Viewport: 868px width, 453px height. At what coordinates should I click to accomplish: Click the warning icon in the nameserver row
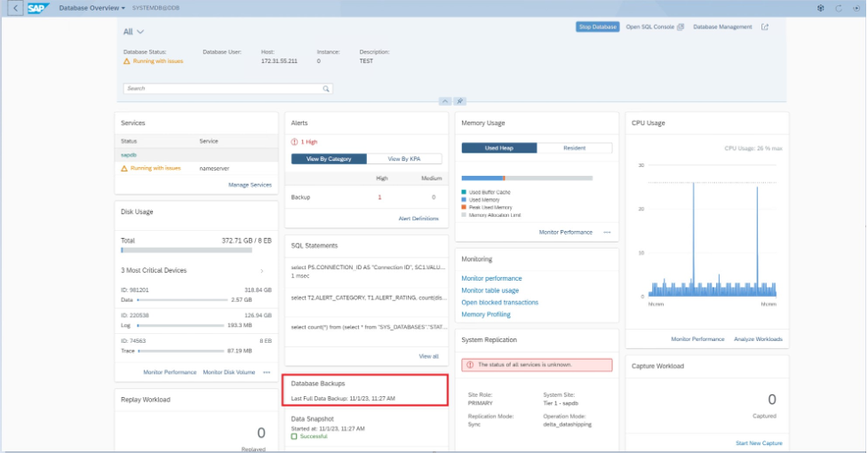tap(124, 168)
